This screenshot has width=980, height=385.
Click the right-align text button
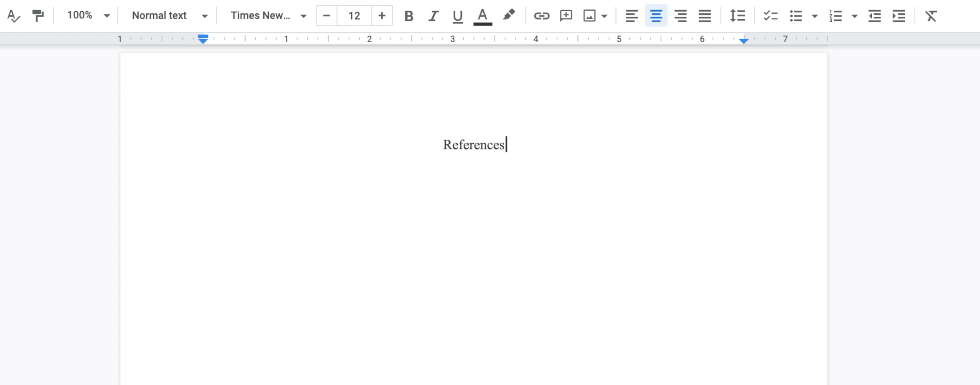pos(680,16)
